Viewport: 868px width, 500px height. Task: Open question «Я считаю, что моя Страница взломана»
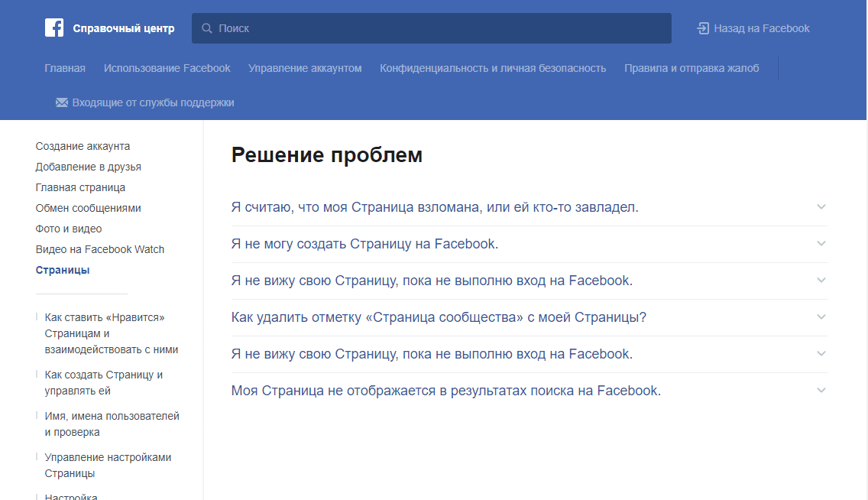pyautogui.click(x=435, y=207)
